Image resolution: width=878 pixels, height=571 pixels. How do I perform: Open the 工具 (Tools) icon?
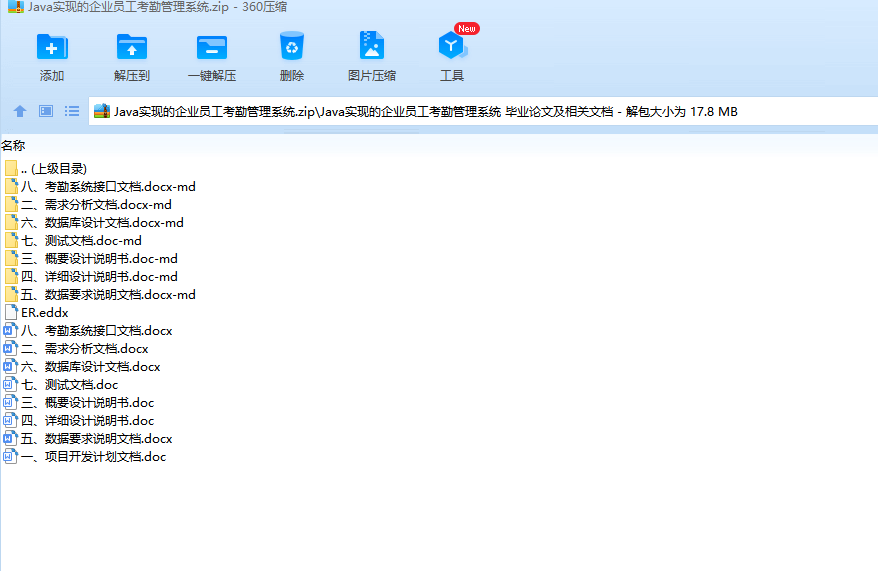click(452, 46)
